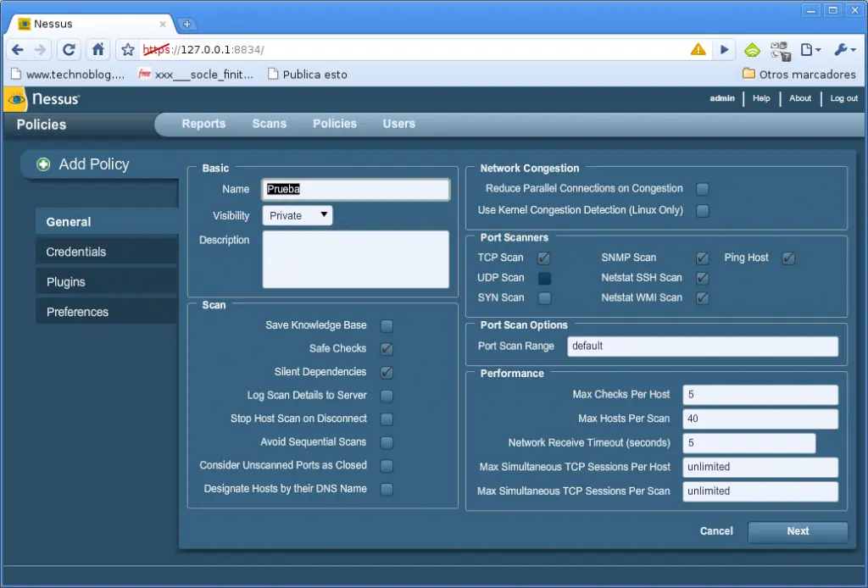The width and height of the screenshot is (868, 588).
Task: Check Consider Unscanned Ports as Closed
Action: (x=387, y=466)
